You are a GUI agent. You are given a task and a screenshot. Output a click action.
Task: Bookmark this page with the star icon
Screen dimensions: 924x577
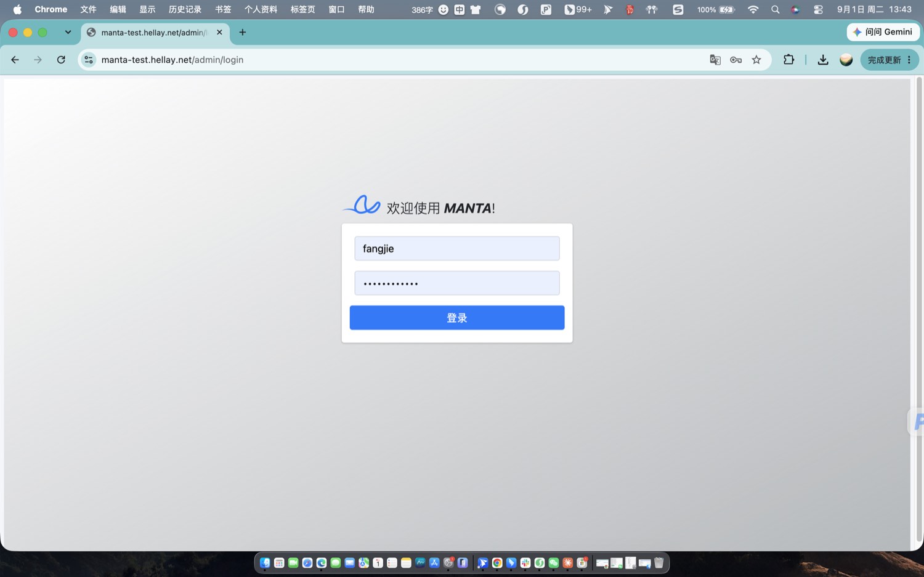tap(756, 60)
